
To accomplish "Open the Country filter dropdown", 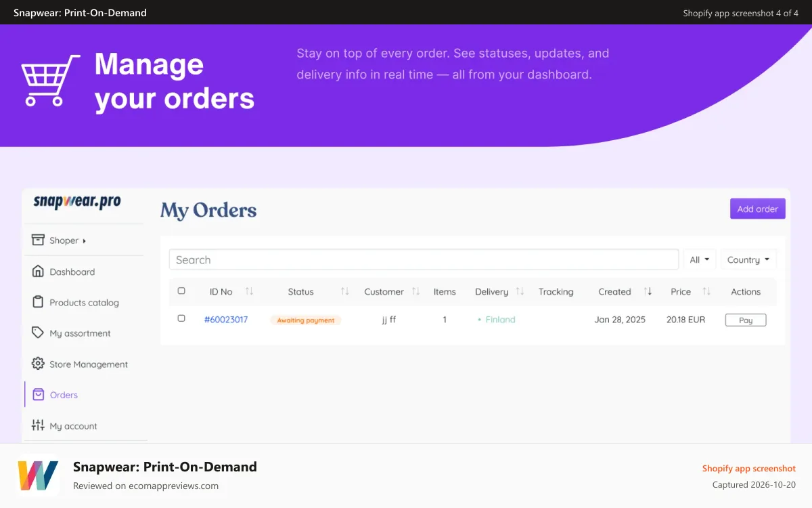I will (x=748, y=259).
